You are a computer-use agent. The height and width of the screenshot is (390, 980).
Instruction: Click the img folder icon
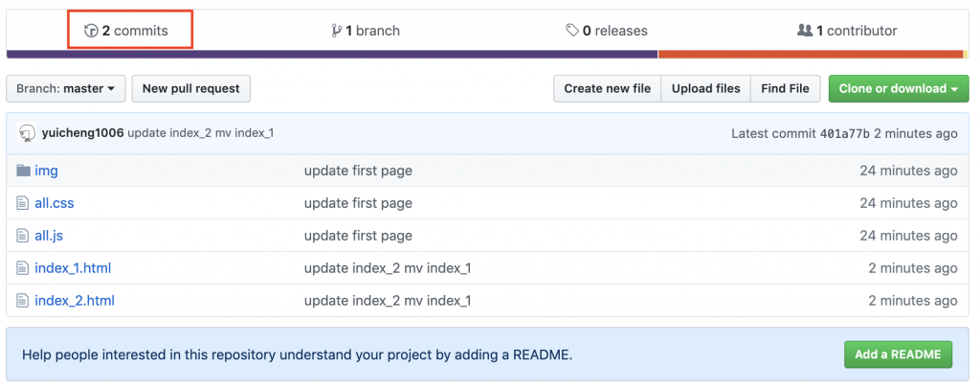(24, 171)
